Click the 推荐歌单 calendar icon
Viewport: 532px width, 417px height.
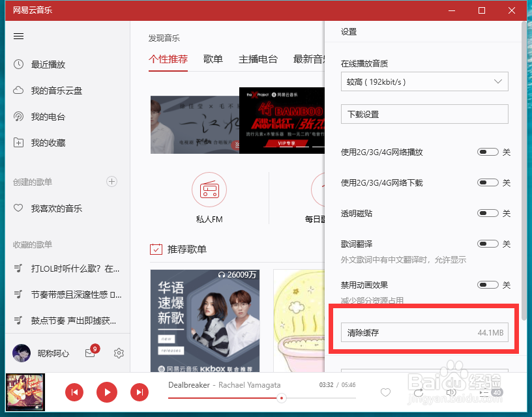(x=156, y=249)
